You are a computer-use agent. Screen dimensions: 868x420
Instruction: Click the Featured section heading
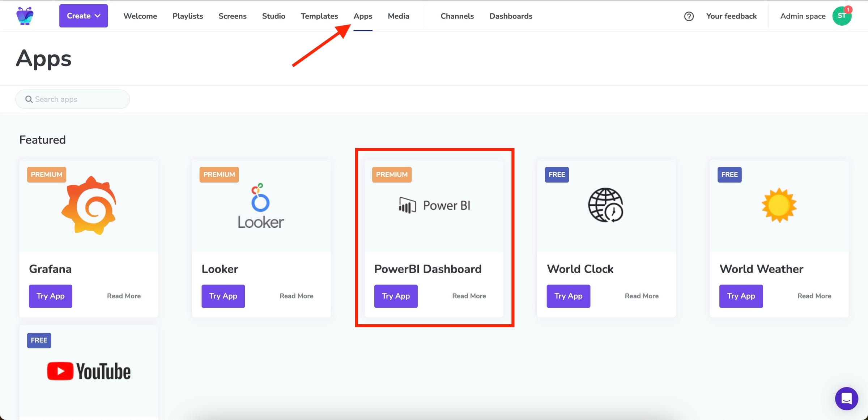click(x=43, y=140)
